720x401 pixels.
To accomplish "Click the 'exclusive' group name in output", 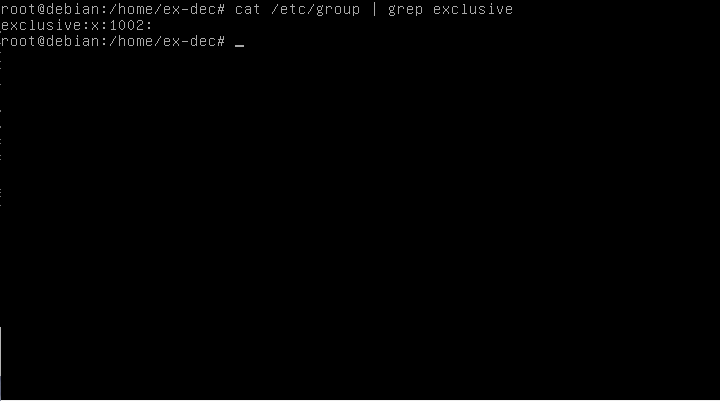I will (41, 25).
